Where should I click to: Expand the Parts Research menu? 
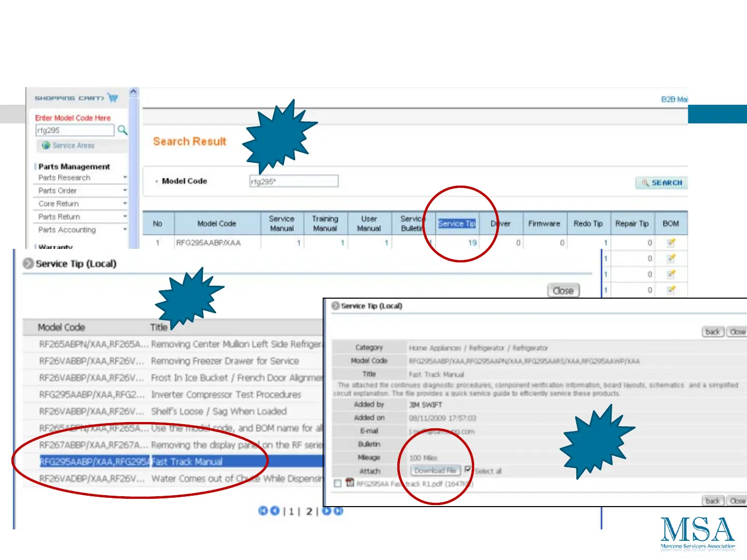point(125,177)
